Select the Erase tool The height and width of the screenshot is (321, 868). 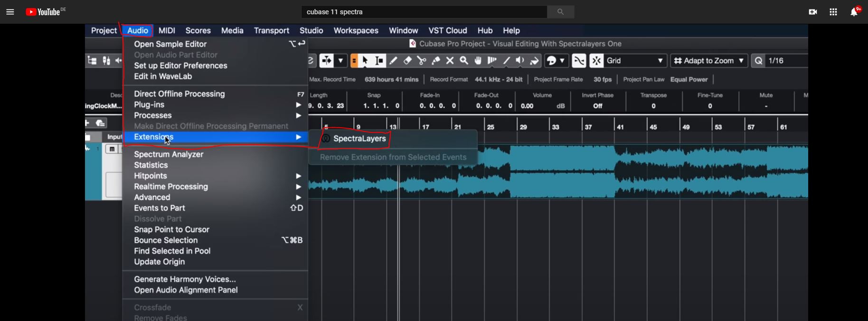(x=407, y=61)
